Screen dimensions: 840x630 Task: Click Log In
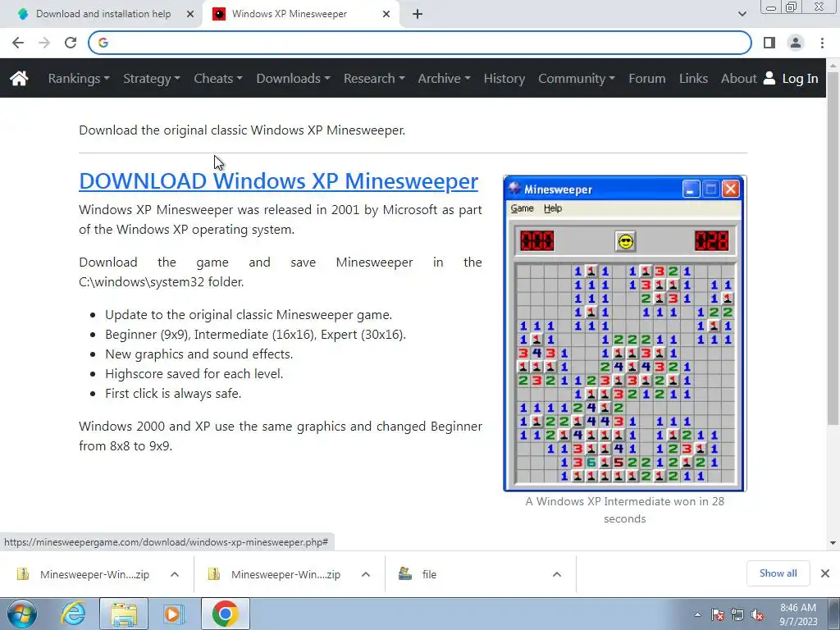coord(791,79)
